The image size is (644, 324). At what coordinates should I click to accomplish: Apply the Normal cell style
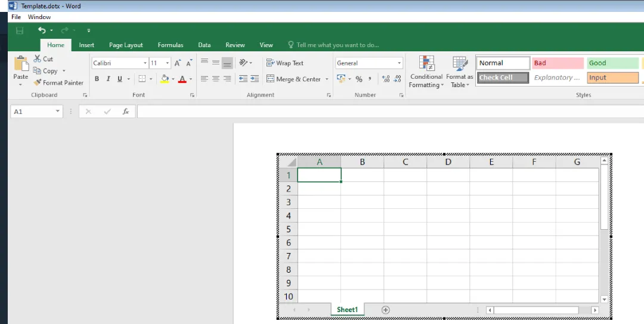point(503,63)
